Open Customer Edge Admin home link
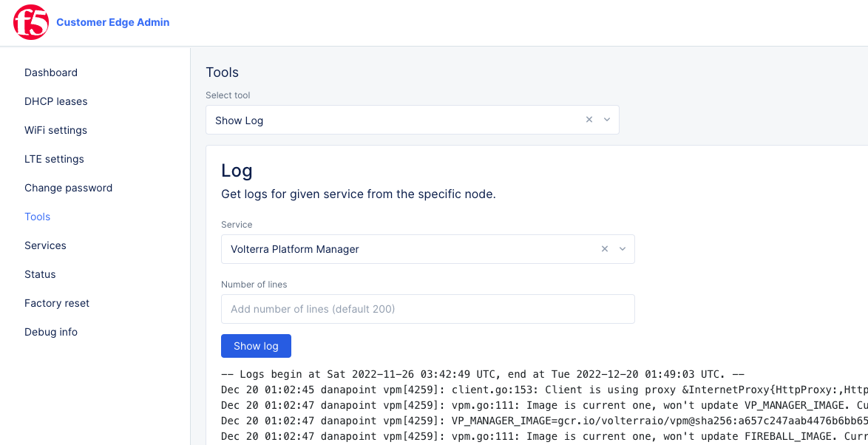 (x=112, y=22)
